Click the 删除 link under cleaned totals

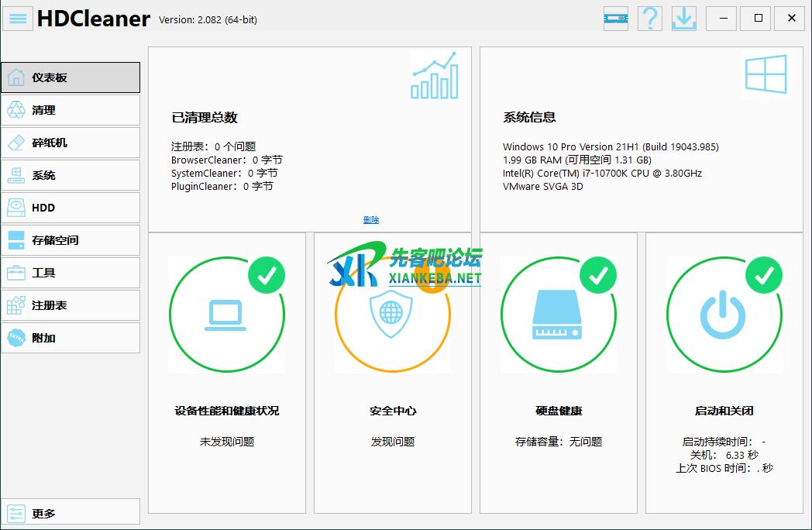point(371,220)
